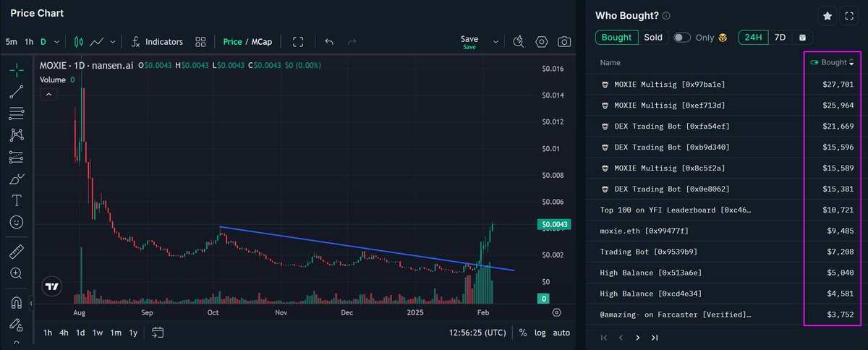Viewport: 868px width, 350px height.
Task: Open the quick search magnifier icon
Action: coord(518,41)
